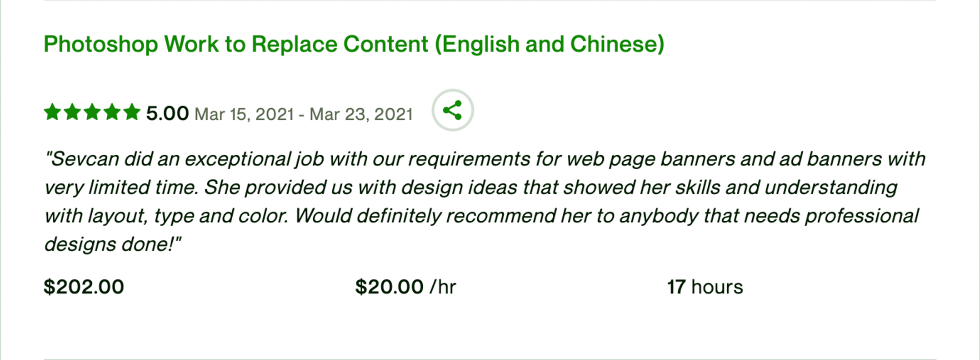
Task: Click the review line starting "with layout, type"
Action: pyautogui.click(x=481, y=216)
